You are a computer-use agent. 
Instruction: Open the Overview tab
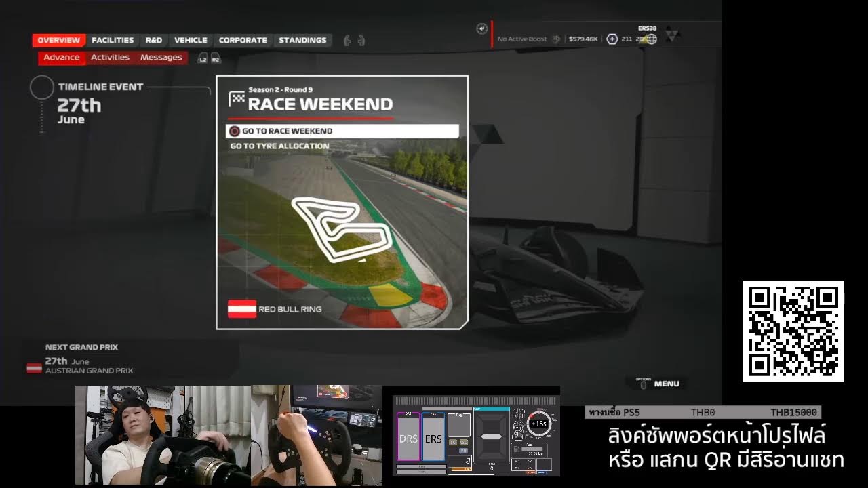(58, 41)
